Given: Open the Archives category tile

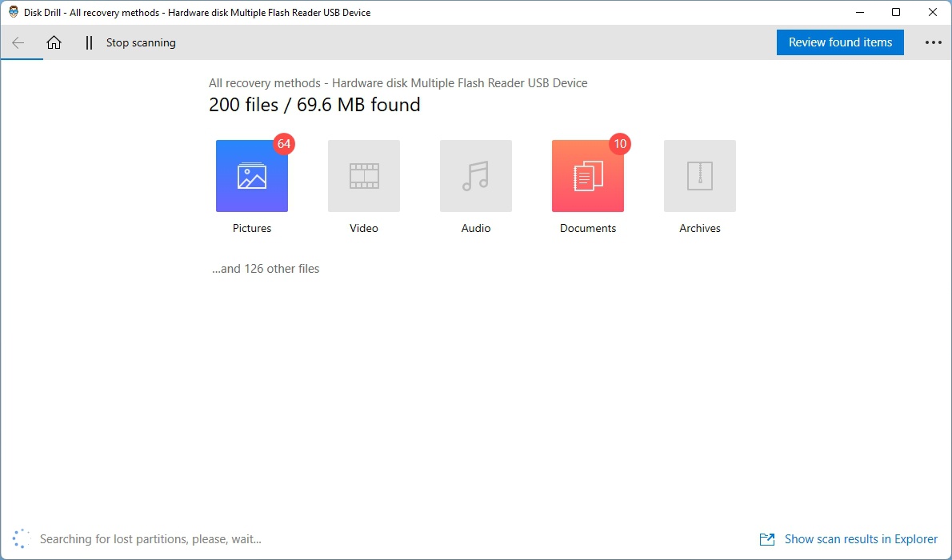Looking at the screenshot, I should (700, 176).
